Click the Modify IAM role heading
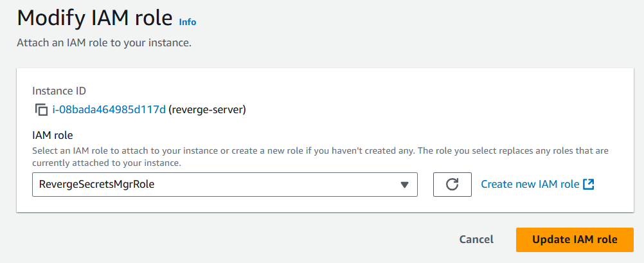Viewport: 644px width, 263px height. [x=94, y=18]
